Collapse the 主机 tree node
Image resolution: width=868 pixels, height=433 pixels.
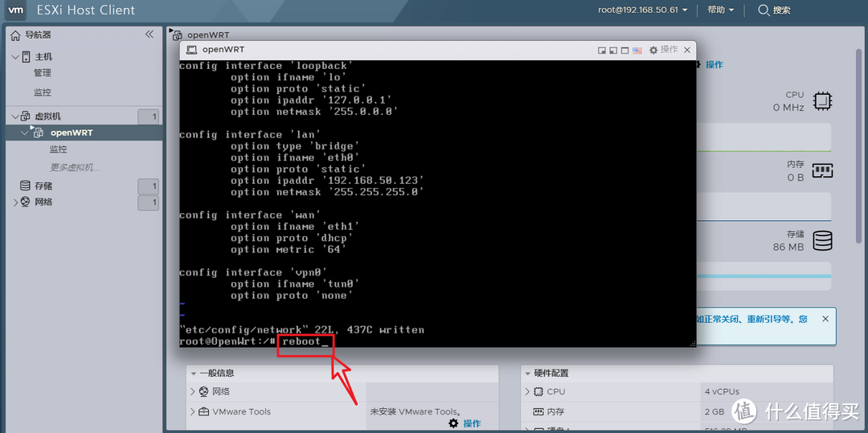[15, 57]
